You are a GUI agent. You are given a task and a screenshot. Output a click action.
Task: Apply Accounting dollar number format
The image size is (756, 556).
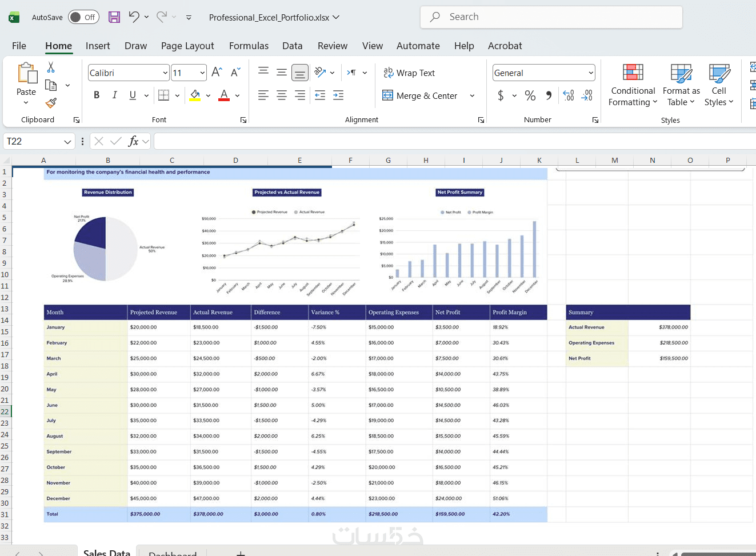[x=501, y=95]
